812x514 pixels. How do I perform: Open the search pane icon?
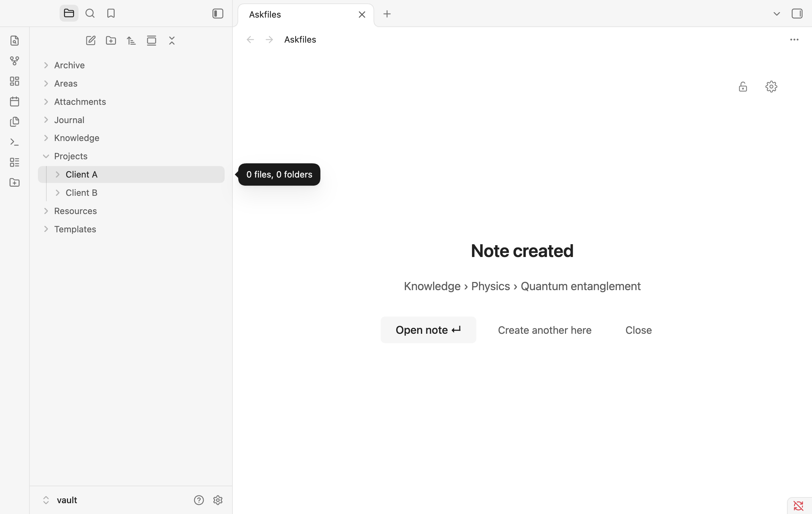(90, 14)
